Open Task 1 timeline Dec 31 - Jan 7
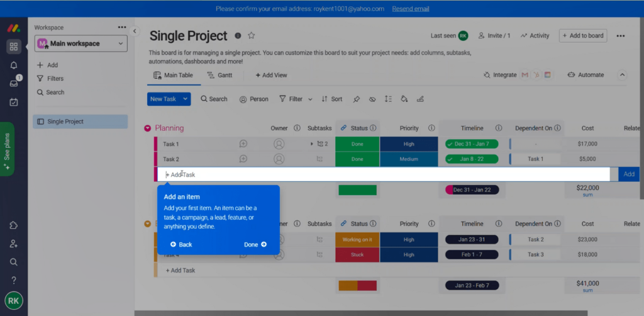The height and width of the screenshot is (316, 644). (x=472, y=144)
